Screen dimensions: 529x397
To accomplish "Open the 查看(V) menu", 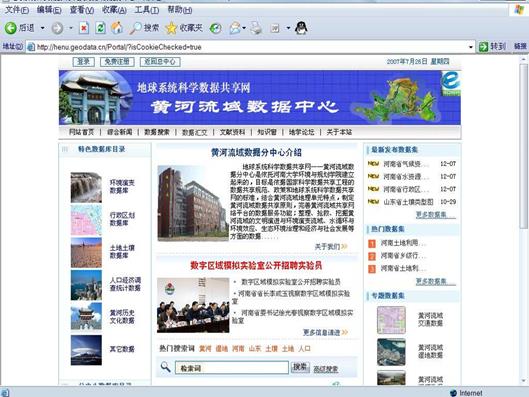I will point(82,10).
